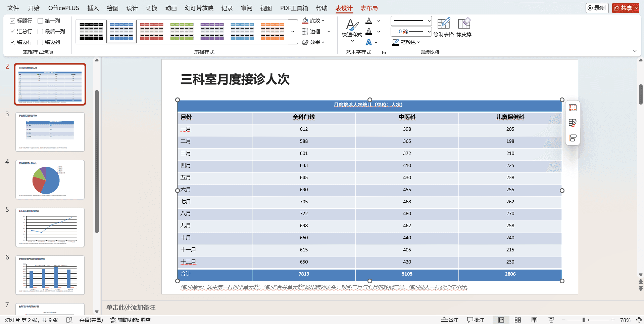This screenshot has height=324, width=644.
Task: Switch to normal view icon
Action: (x=501, y=320)
